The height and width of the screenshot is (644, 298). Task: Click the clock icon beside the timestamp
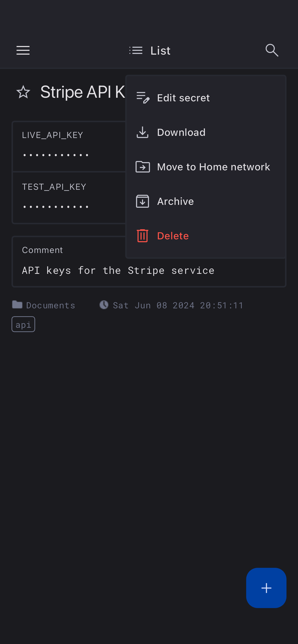pos(104,305)
